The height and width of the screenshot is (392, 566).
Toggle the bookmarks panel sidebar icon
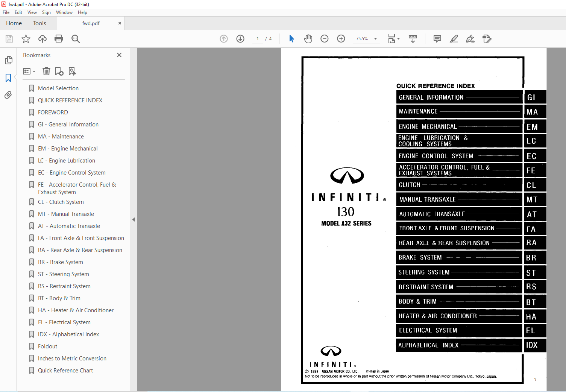click(x=8, y=78)
